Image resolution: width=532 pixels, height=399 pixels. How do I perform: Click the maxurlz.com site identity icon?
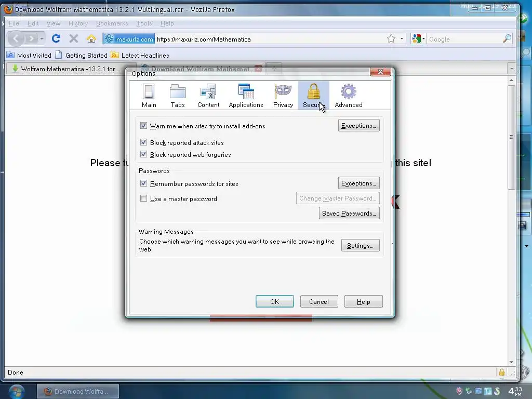click(129, 39)
